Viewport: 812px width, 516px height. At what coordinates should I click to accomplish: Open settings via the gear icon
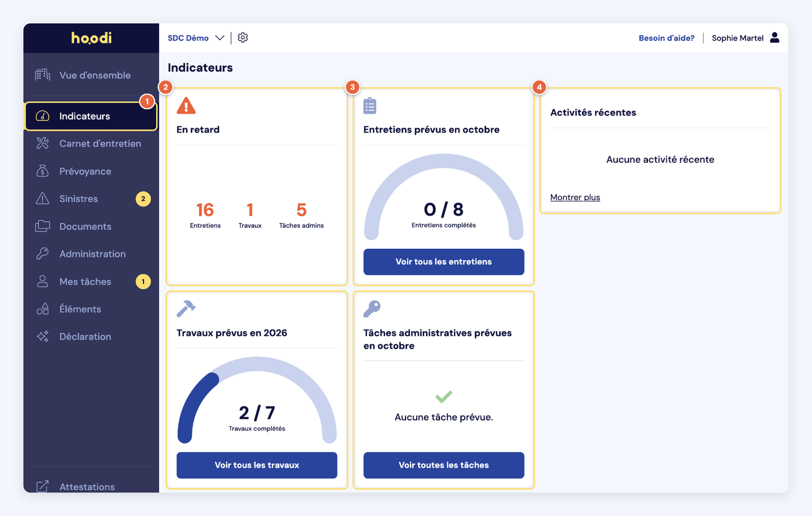243,38
